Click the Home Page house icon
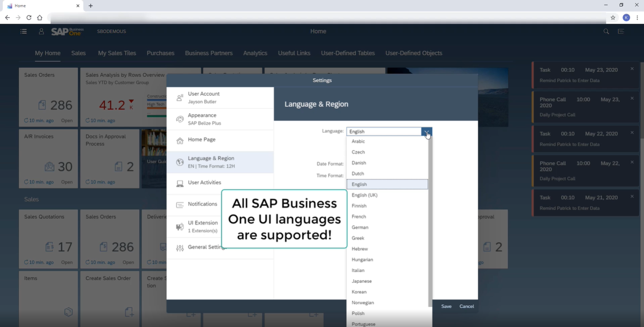The width and height of the screenshot is (644, 327). click(x=180, y=141)
